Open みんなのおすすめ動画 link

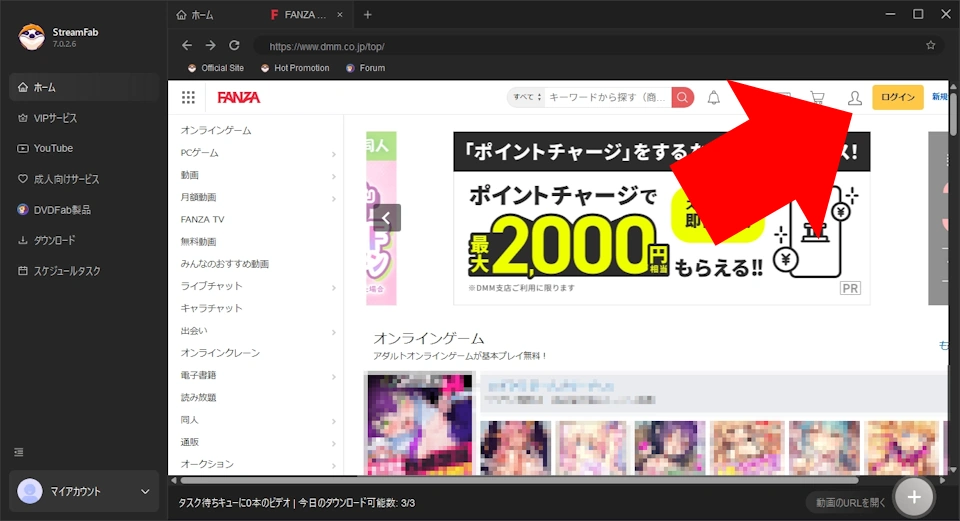(x=225, y=264)
